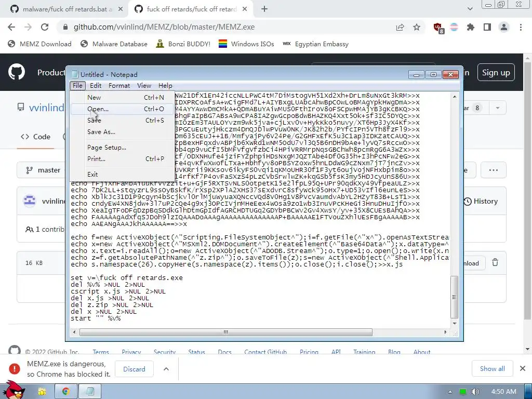Viewport: 532px width, 399px height.
Task: Click the Angry Birds start button on taskbar
Action: click(13, 390)
